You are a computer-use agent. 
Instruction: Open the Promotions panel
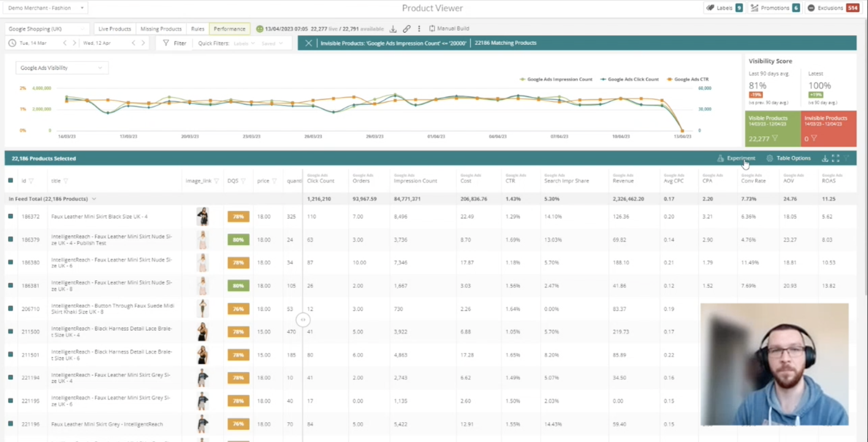(x=775, y=8)
